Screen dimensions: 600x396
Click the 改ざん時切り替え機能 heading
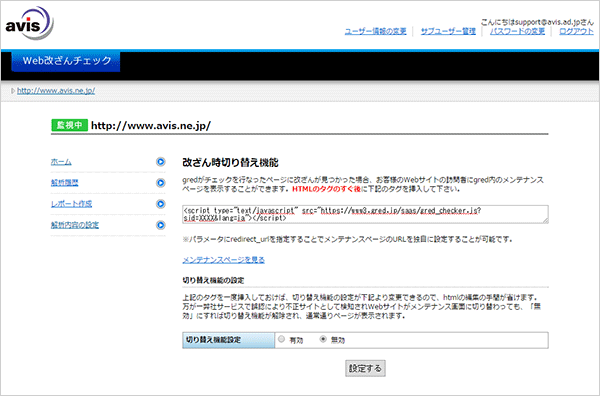coord(230,163)
